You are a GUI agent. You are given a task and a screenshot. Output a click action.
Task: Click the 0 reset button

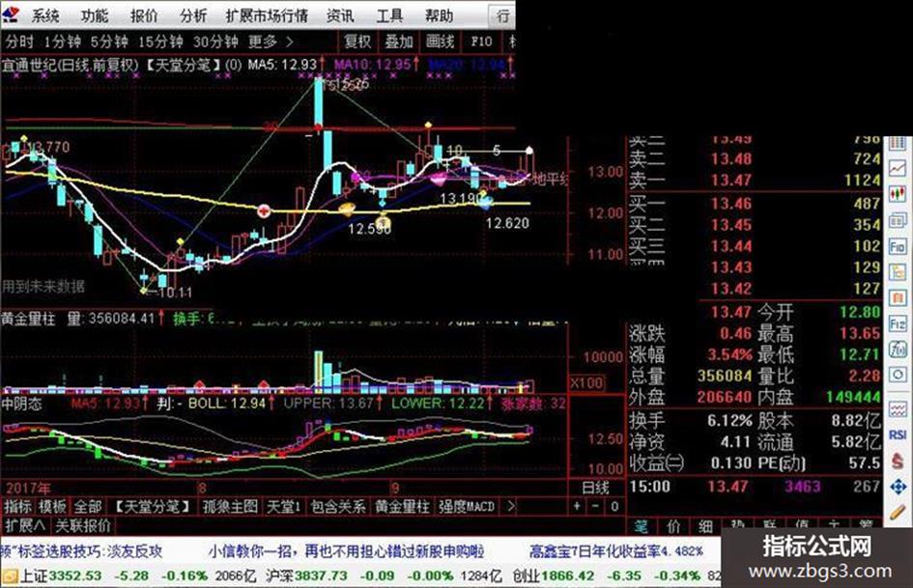point(614,507)
